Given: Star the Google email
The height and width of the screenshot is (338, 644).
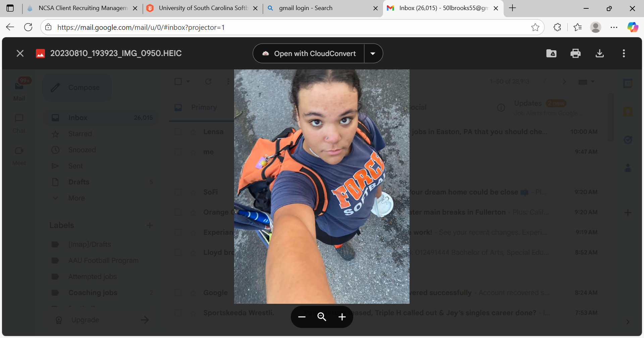Looking at the screenshot, I should (x=193, y=293).
